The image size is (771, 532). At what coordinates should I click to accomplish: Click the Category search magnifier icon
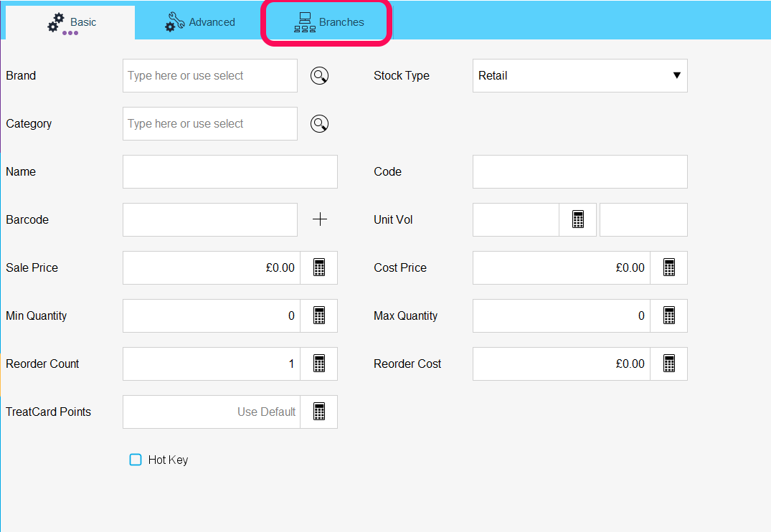point(320,124)
